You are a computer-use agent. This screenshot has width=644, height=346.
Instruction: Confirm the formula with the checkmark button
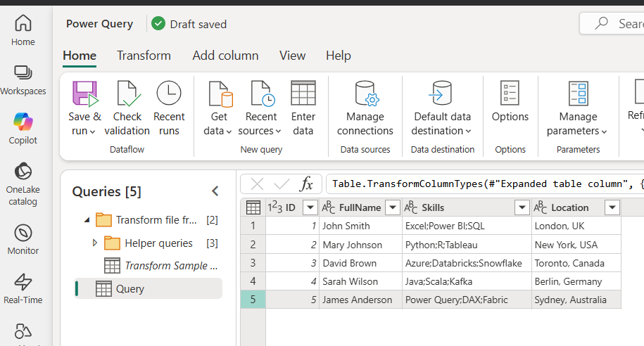[x=282, y=184]
